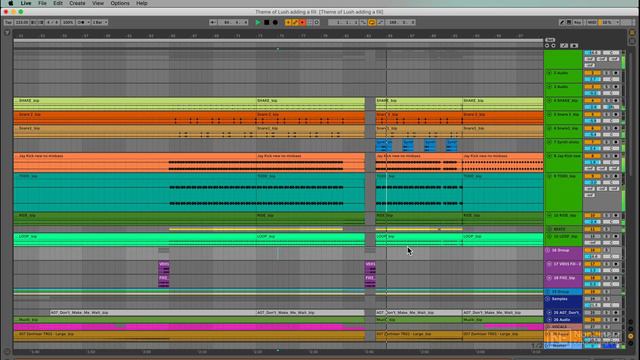Jump to the next locator
Image resolution: width=640 pixels, height=360 pixels.
coord(553,46)
